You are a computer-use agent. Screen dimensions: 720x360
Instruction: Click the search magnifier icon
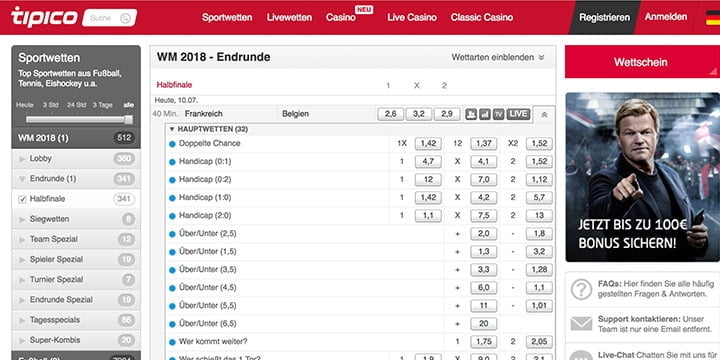tap(125, 18)
